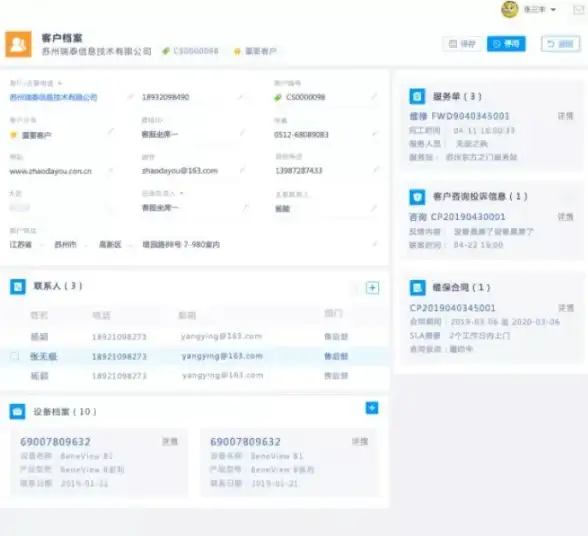588x536 pixels.
Task: Open 详情 for inquiry CP20190430001
Action: click(x=566, y=217)
